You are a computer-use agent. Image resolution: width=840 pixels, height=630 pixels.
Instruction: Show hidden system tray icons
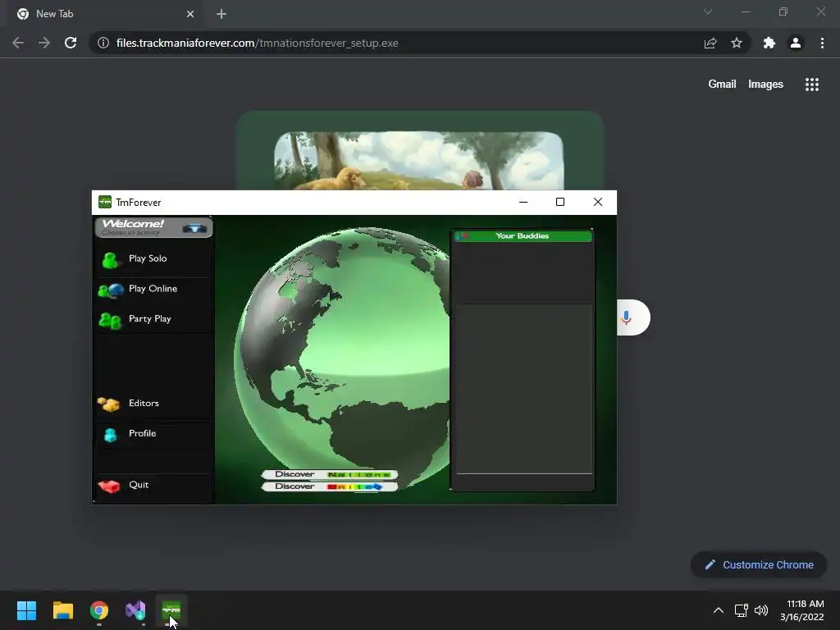click(719, 610)
